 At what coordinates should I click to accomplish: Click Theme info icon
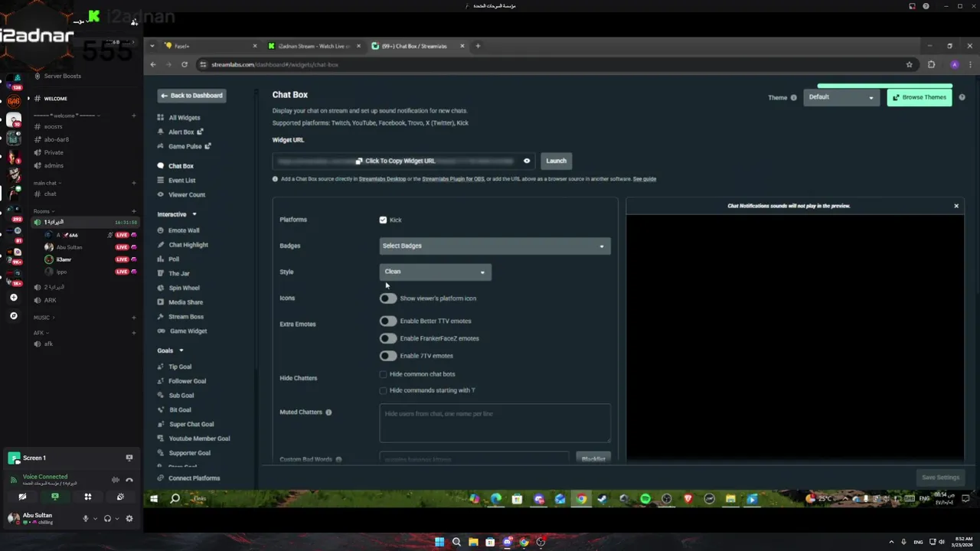[x=793, y=98]
